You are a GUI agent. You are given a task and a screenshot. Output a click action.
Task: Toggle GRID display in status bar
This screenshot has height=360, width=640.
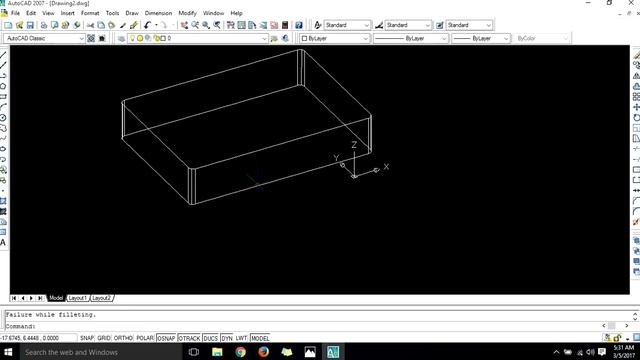[104, 338]
